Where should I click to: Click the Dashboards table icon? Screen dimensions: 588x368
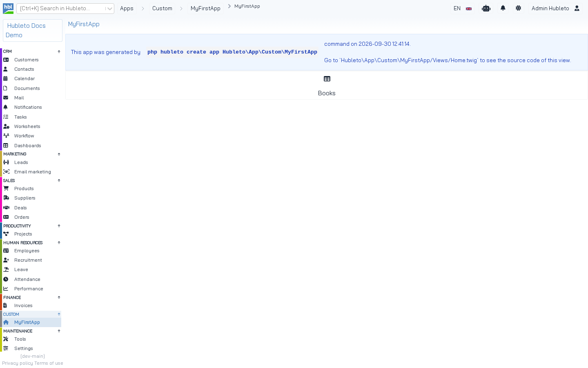coord(6,146)
